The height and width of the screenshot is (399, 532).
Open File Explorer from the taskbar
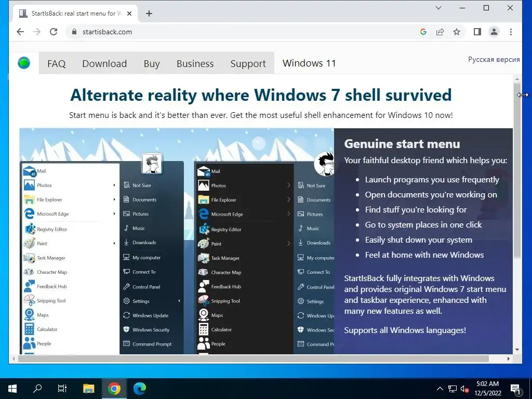coord(88,389)
